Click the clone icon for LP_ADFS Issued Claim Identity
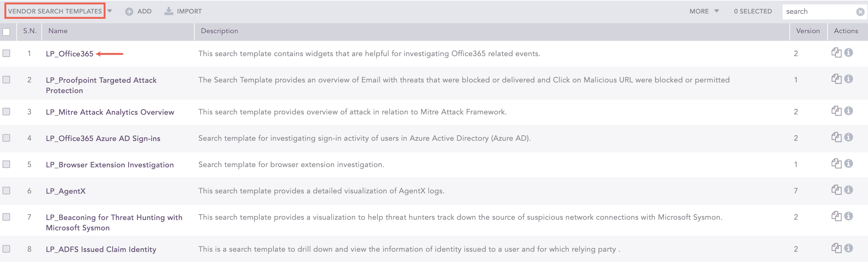Image resolution: width=868 pixels, height=262 pixels. pyautogui.click(x=837, y=249)
